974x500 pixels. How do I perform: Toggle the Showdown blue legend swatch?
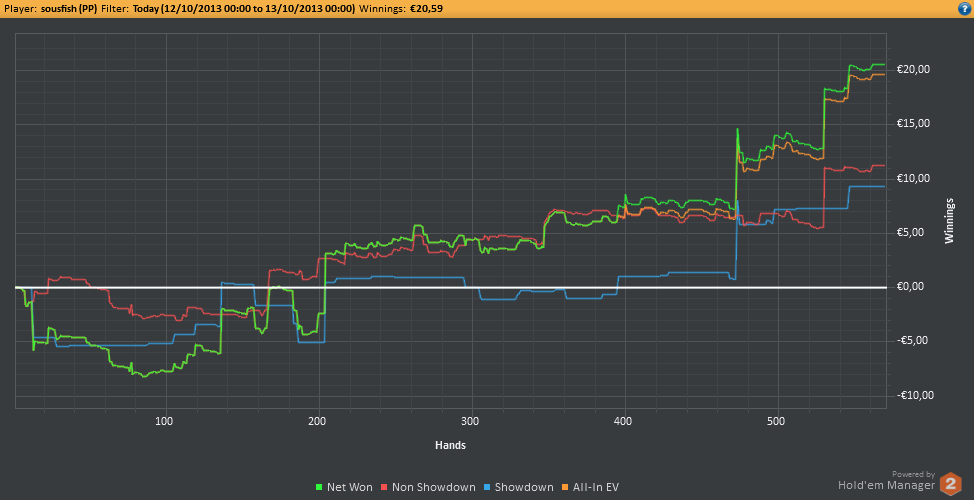pyautogui.click(x=488, y=488)
